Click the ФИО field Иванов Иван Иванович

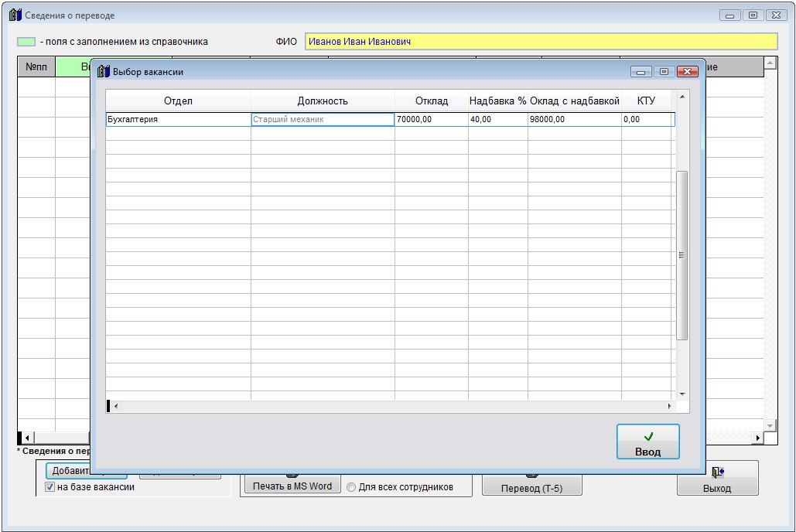(541, 42)
